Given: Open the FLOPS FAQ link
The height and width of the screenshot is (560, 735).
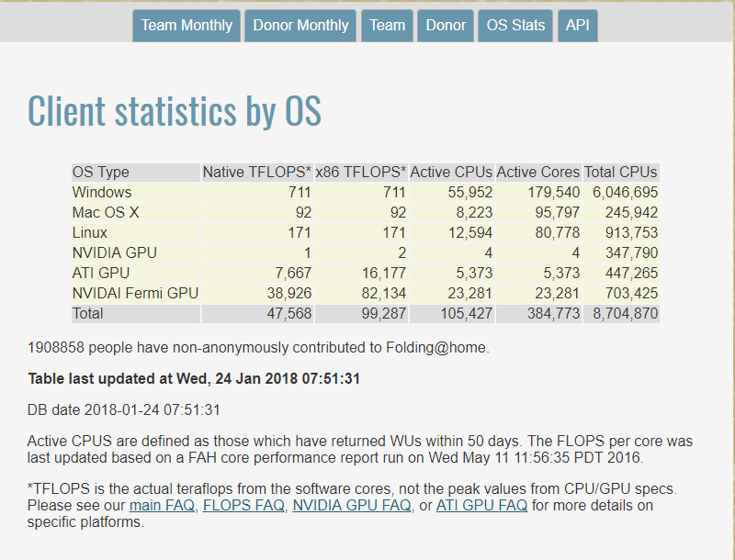Looking at the screenshot, I should click(243, 506).
